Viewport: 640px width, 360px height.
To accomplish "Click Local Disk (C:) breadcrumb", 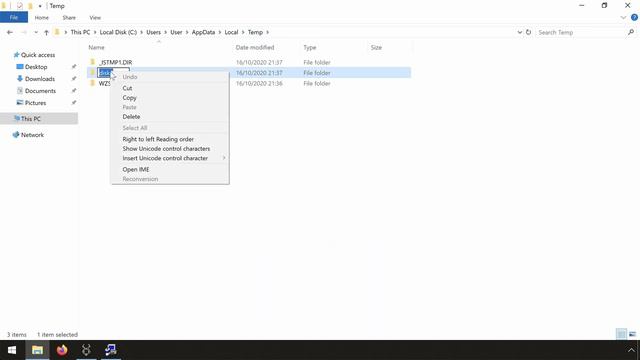I will pyautogui.click(x=118, y=32).
